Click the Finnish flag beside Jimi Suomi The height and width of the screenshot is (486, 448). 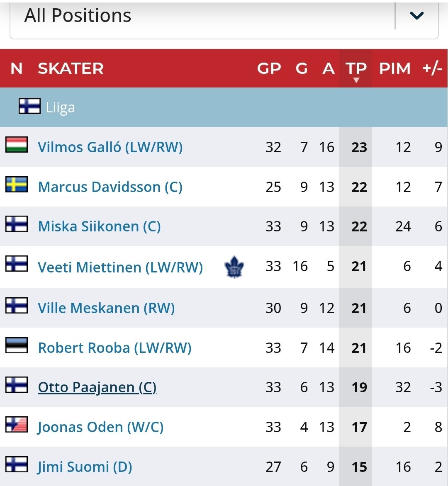[x=17, y=464]
